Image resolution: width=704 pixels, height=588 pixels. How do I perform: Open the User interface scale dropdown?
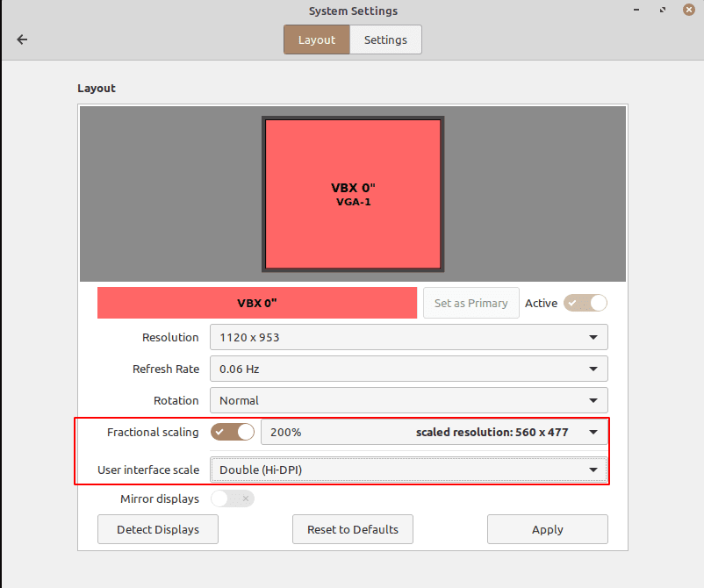coord(408,470)
